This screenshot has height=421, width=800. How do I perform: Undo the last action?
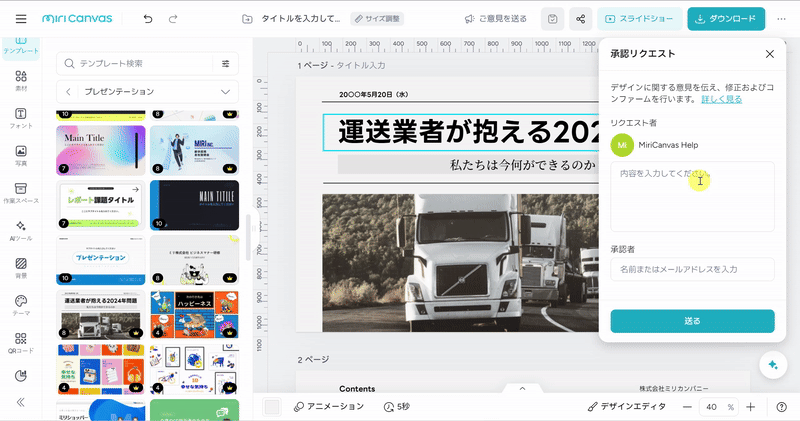pos(148,19)
